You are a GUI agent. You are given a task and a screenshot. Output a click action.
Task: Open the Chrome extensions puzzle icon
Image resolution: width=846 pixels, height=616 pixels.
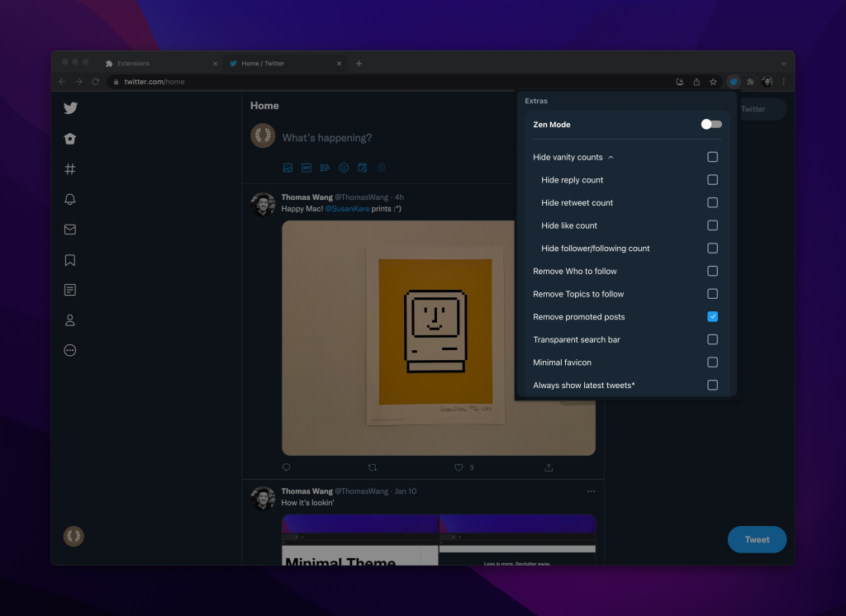[x=750, y=82]
